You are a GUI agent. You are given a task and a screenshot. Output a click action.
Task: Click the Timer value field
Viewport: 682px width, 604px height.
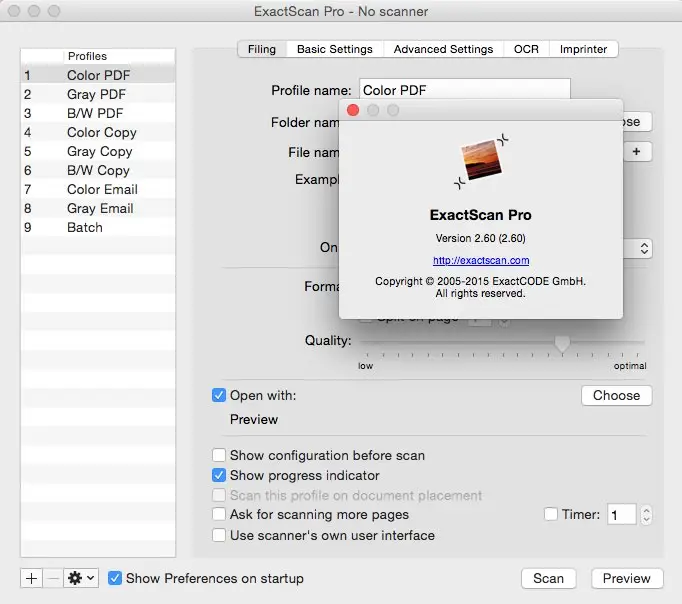pos(622,515)
